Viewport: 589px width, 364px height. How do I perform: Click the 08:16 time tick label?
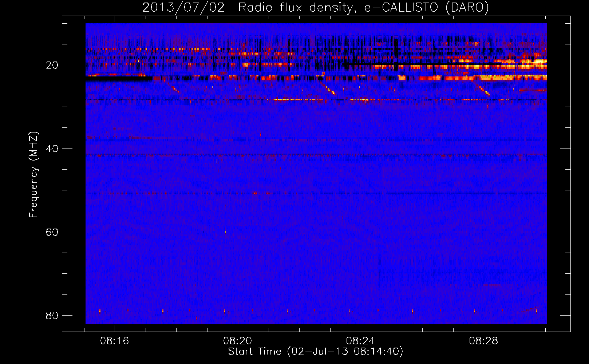click(x=115, y=341)
